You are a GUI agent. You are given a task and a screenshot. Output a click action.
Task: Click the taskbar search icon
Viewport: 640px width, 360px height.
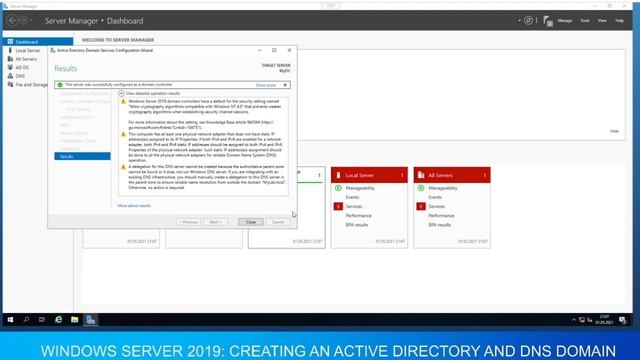(x=26, y=320)
